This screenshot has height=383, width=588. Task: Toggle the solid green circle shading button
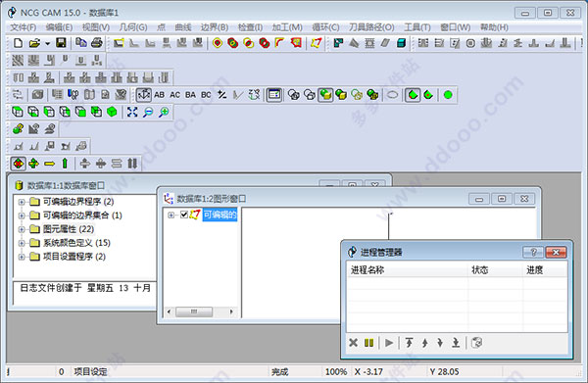[x=448, y=95]
